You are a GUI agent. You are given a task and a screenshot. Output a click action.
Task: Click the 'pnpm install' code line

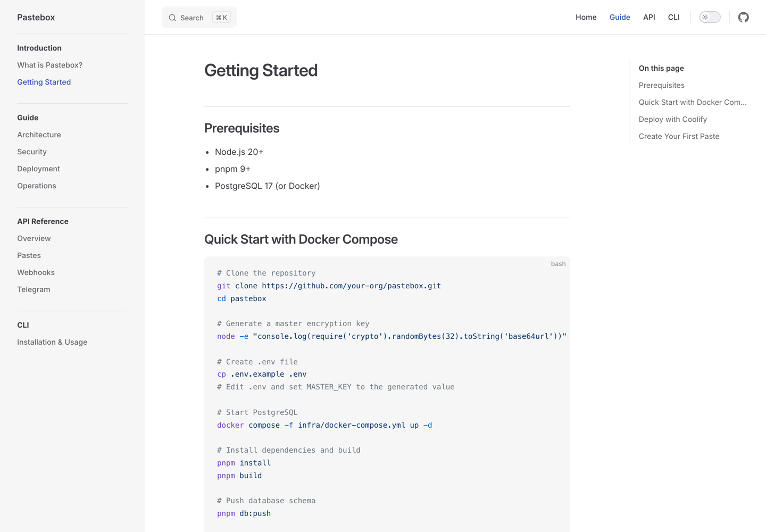point(244,463)
